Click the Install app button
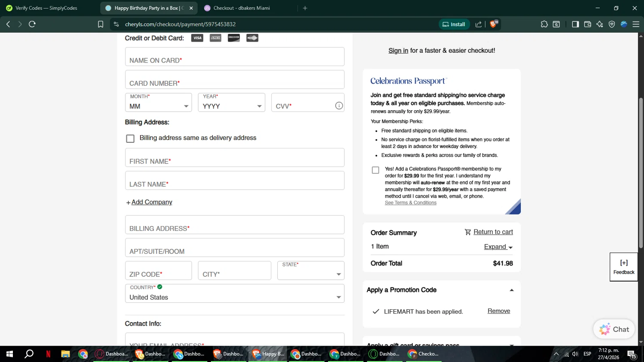The height and width of the screenshot is (362, 644). click(454, 24)
